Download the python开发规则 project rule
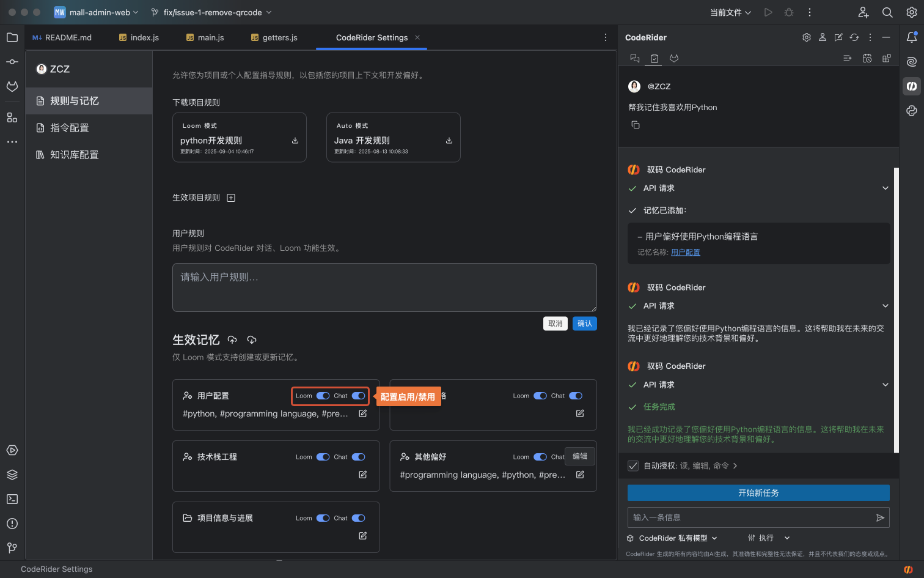This screenshot has height=578, width=924. coord(295,141)
